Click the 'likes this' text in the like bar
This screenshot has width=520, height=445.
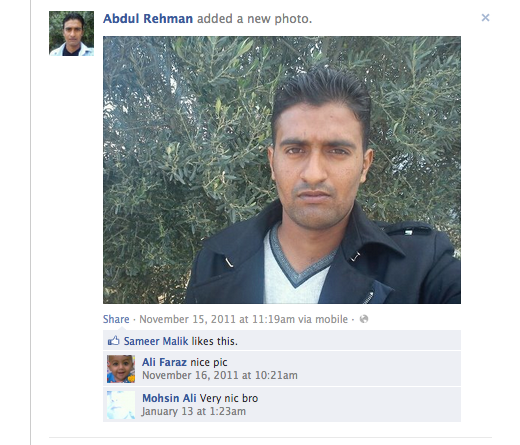tap(214, 341)
